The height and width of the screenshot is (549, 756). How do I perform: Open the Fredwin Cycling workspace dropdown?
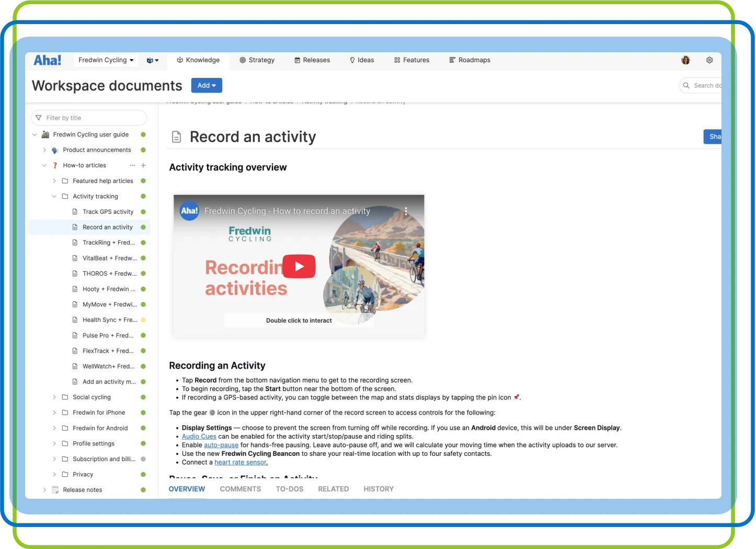click(106, 60)
